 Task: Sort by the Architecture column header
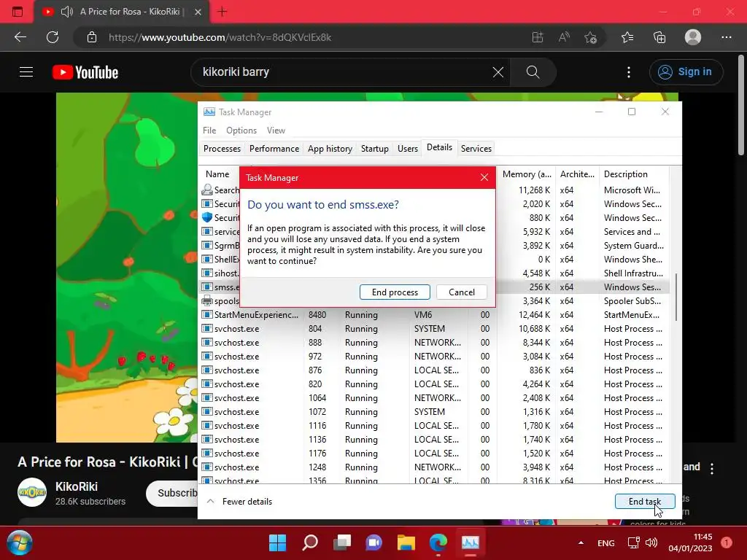click(577, 174)
